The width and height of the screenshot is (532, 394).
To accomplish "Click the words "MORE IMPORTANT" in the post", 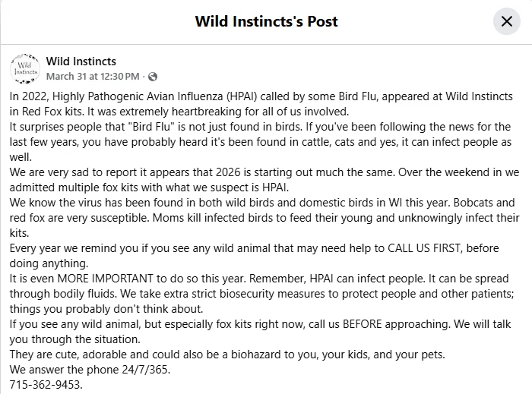I will click(105, 279).
